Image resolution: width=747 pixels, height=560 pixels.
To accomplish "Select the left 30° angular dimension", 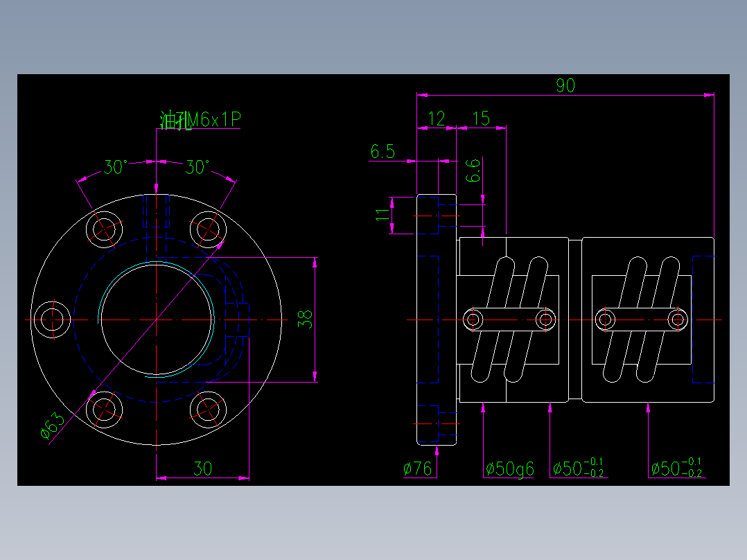I will [116, 166].
